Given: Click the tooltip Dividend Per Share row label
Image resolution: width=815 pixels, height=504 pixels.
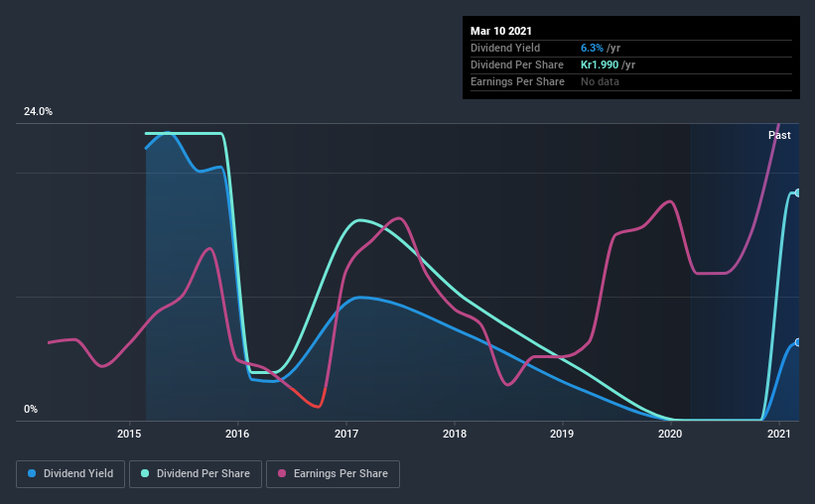Looking at the screenshot, I should point(516,64).
